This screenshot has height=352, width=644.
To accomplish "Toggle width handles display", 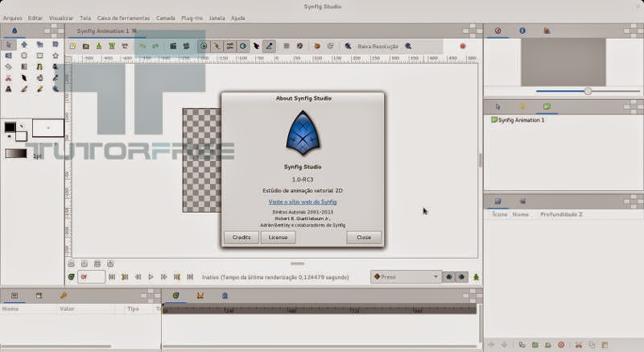I will pos(256,46).
